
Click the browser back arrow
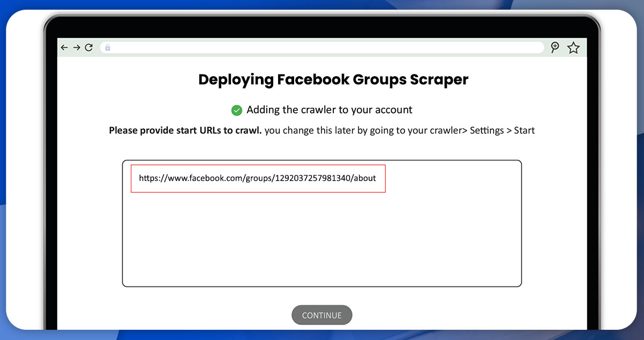64,47
